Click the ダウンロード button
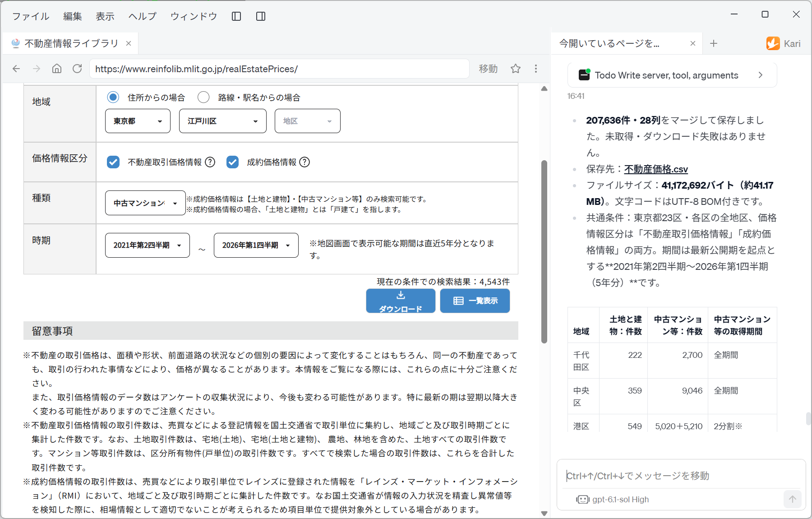Screen dimensions: 812x519 [401, 301]
